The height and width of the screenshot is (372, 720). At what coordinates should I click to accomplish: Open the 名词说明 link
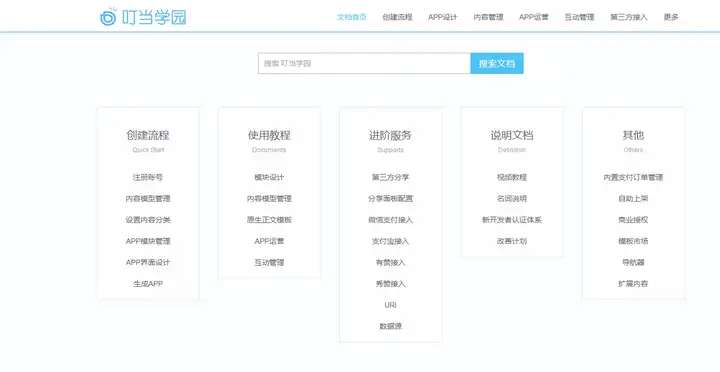click(512, 198)
